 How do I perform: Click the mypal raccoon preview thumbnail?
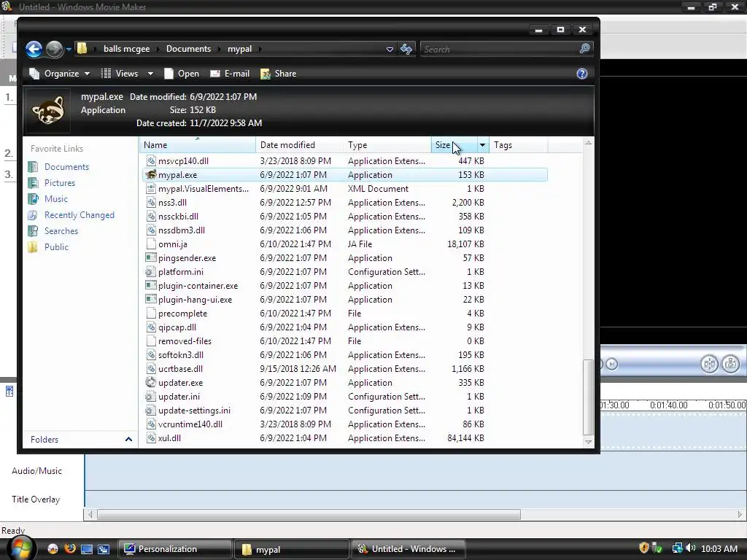(x=47, y=111)
